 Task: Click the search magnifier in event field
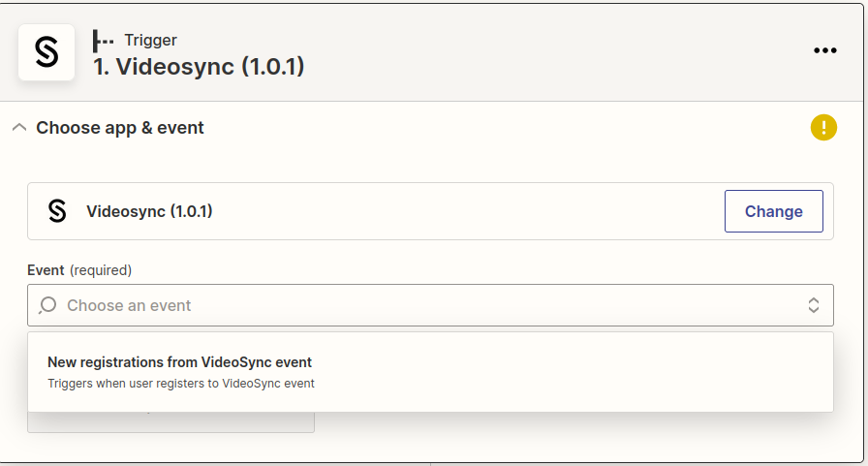click(x=46, y=306)
